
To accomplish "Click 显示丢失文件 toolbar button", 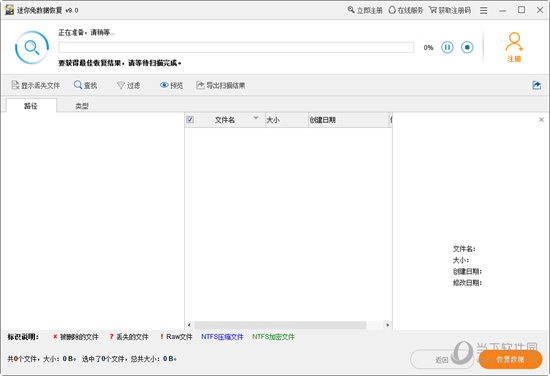I will pos(35,85).
